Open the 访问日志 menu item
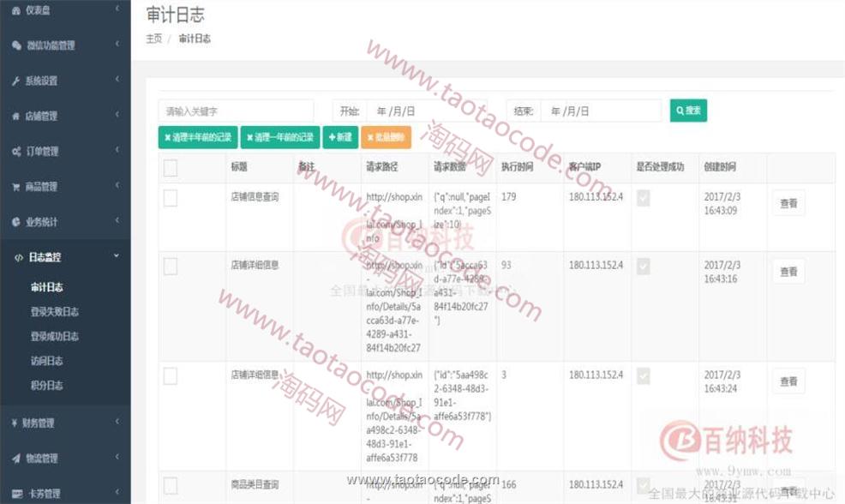The height and width of the screenshot is (504, 845). click(46, 361)
